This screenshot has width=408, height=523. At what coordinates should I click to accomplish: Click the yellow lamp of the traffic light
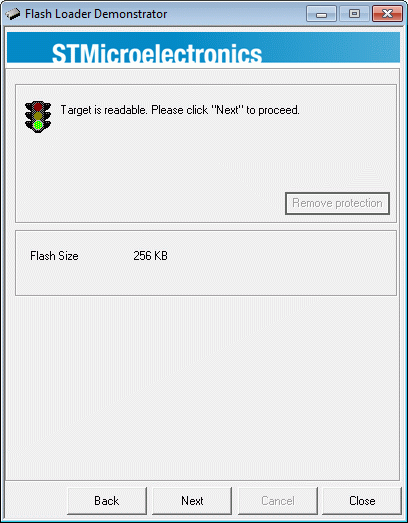(x=38, y=116)
